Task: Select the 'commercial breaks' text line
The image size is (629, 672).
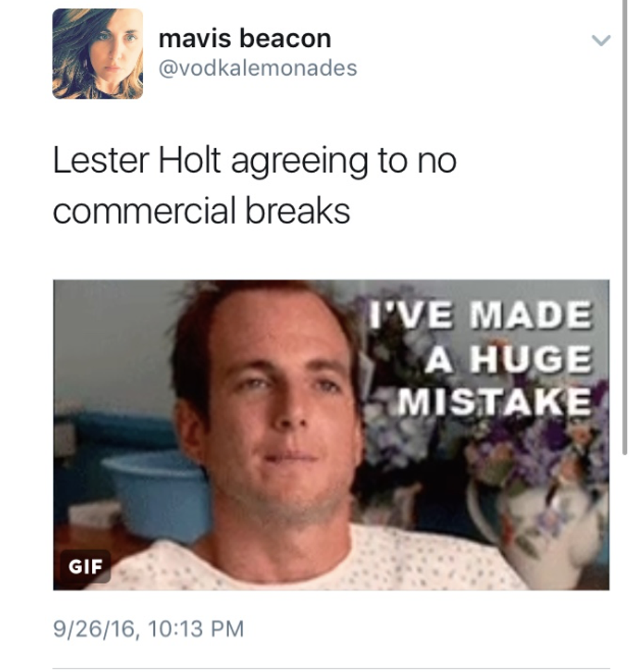Action: click(x=202, y=211)
